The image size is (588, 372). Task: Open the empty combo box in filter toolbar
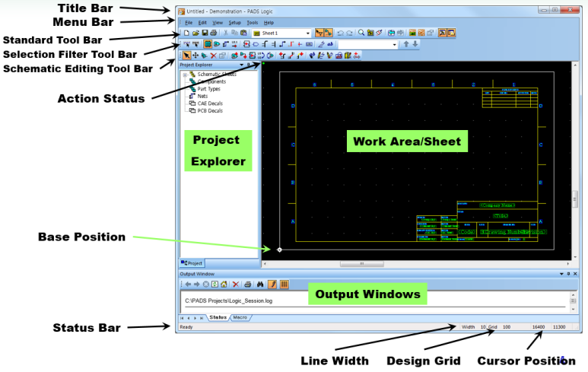tap(394, 44)
